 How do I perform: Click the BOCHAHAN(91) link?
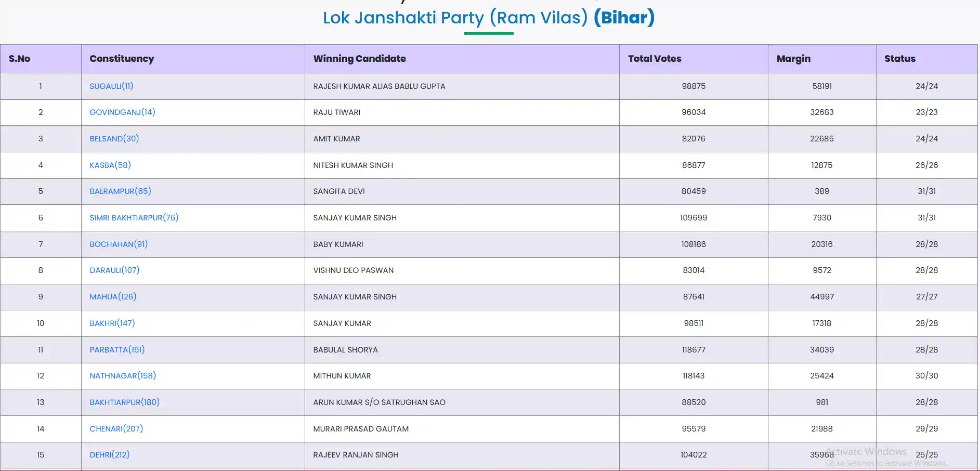(119, 244)
